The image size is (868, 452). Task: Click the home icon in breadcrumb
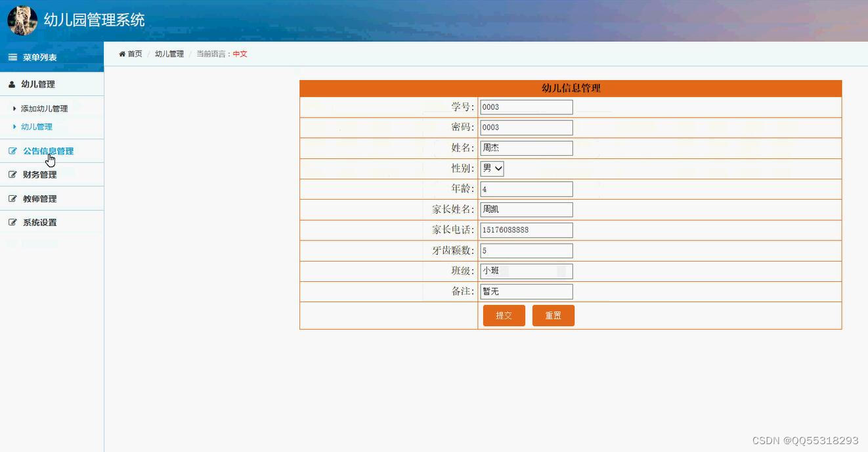point(122,54)
